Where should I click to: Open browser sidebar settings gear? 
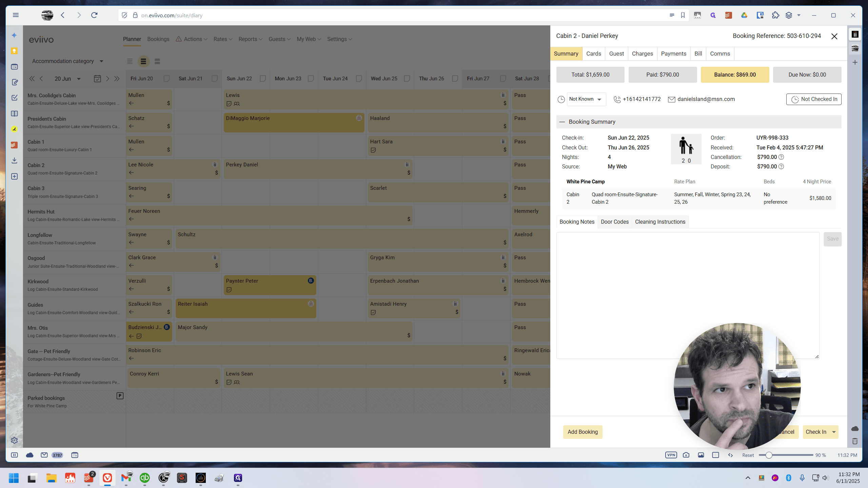pos(14,440)
